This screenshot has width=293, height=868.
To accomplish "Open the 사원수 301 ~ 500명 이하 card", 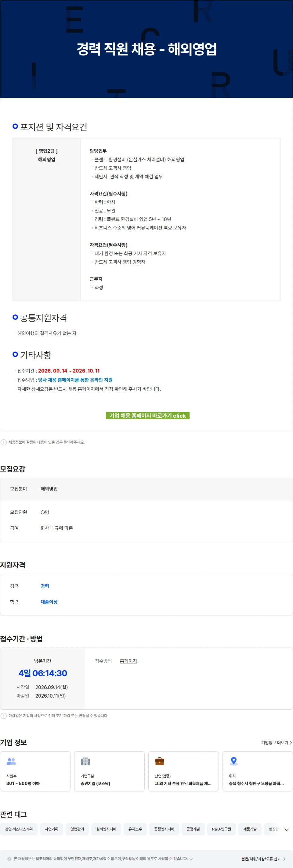I will [x=35, y=771].
